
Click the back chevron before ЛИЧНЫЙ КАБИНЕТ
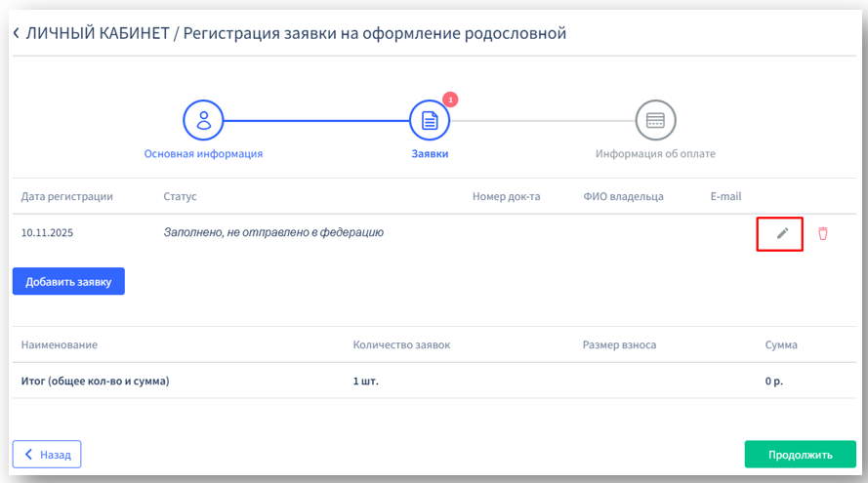click(16, 34)
